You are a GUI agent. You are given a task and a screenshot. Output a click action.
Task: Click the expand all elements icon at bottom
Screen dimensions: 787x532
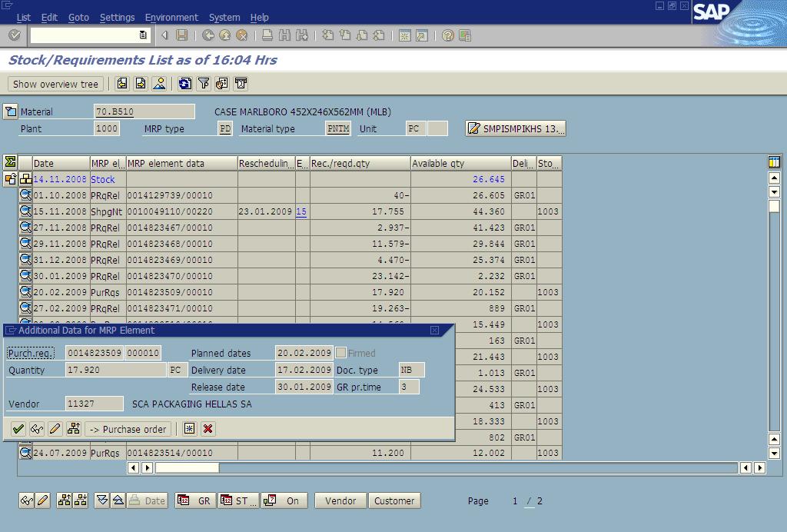(102, 500)
